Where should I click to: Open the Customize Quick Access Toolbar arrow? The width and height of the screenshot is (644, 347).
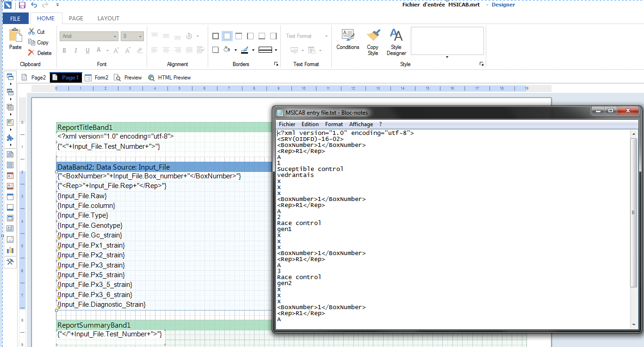57,5
